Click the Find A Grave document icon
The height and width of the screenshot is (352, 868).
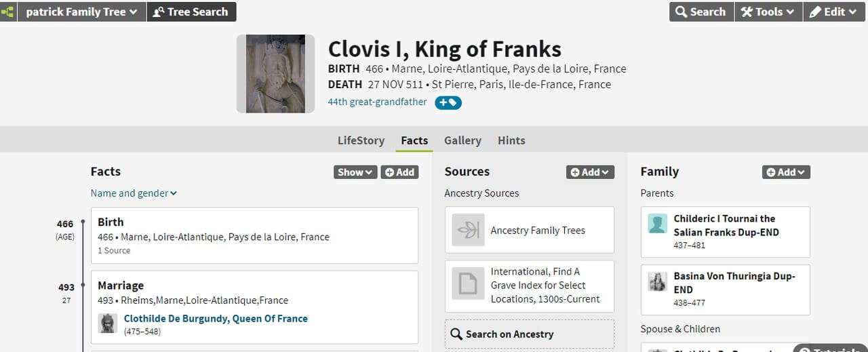coord(468,284)
